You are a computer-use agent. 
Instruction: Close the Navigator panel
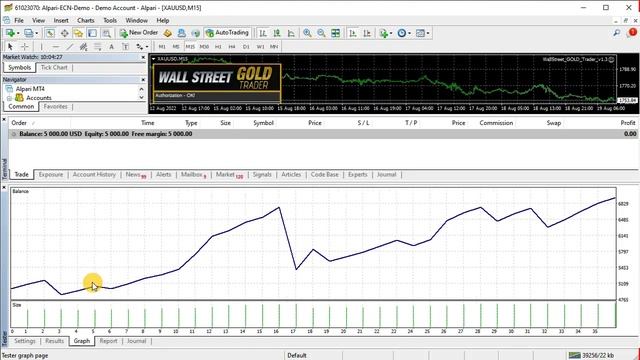click(143, 80)
